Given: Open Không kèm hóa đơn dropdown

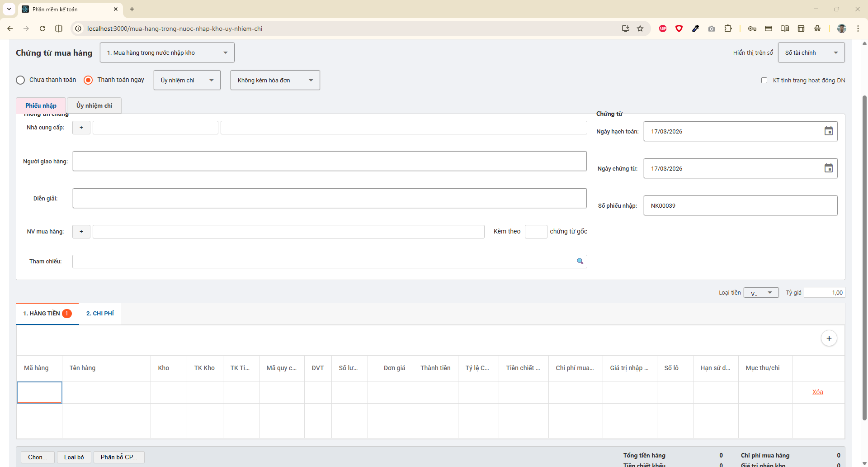Looking at the screenshot, I should 275,80.
